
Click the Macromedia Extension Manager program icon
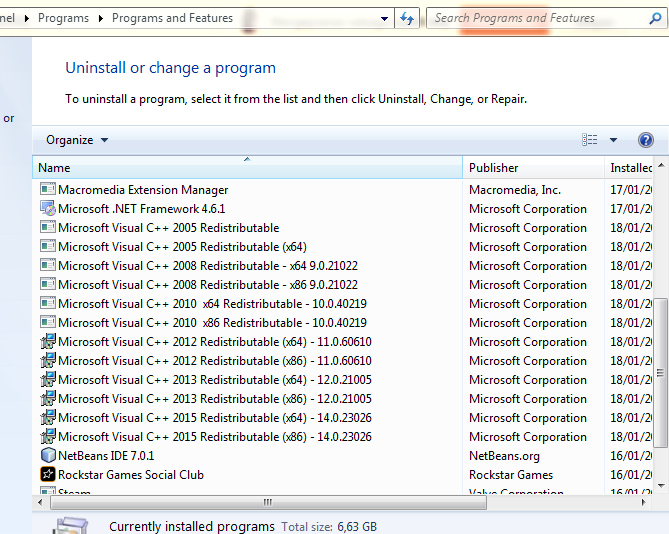click(48, 189)
